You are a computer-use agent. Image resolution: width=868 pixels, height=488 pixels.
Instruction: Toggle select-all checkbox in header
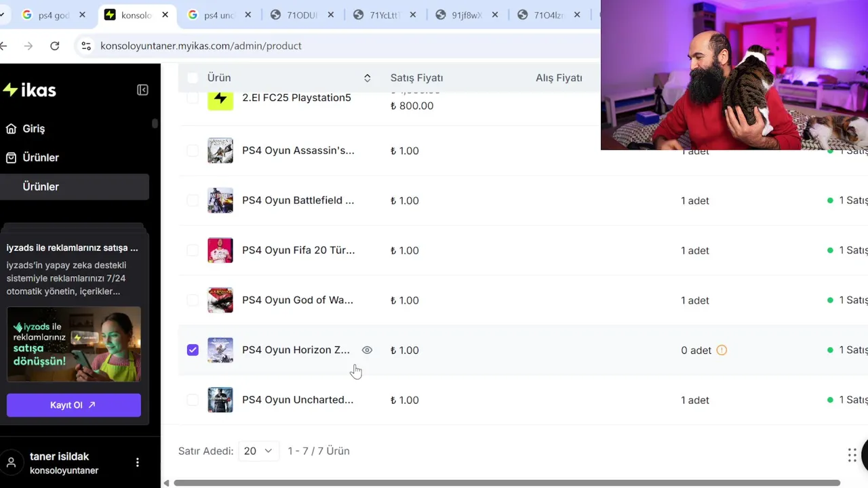[193, 78]
